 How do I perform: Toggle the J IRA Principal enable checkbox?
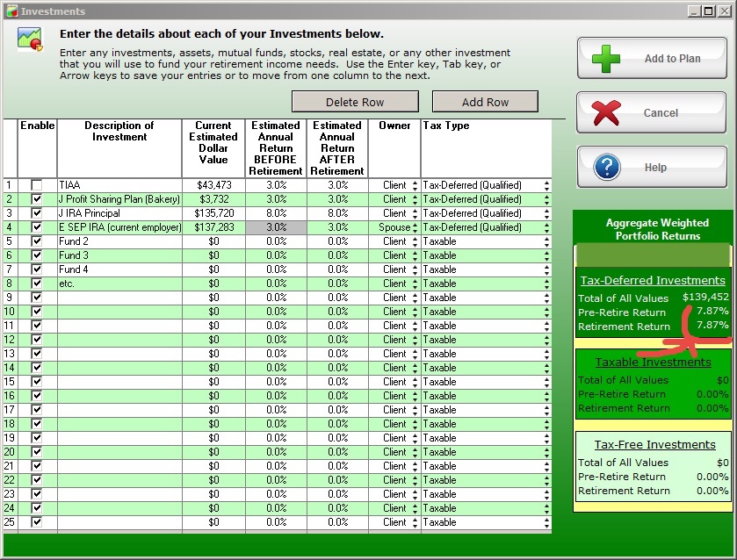pos(37,213)
